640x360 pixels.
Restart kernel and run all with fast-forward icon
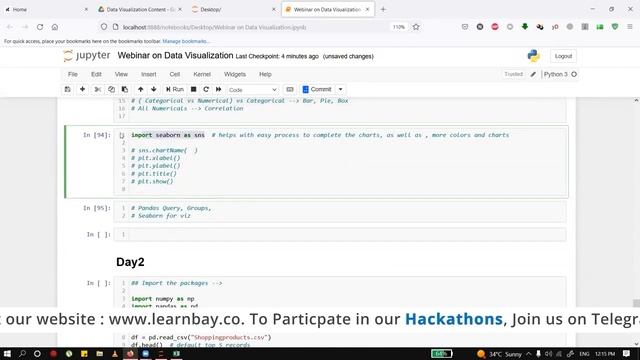[x=218, y=89]
